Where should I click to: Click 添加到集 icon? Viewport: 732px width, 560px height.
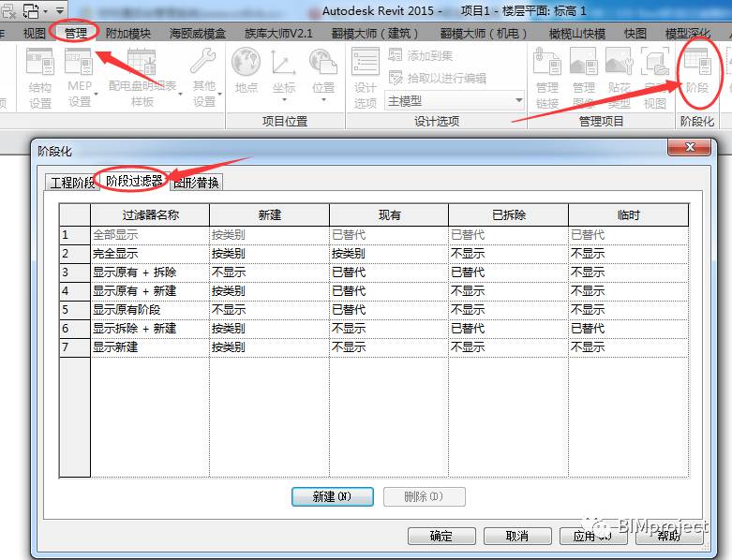pos(395,55)
